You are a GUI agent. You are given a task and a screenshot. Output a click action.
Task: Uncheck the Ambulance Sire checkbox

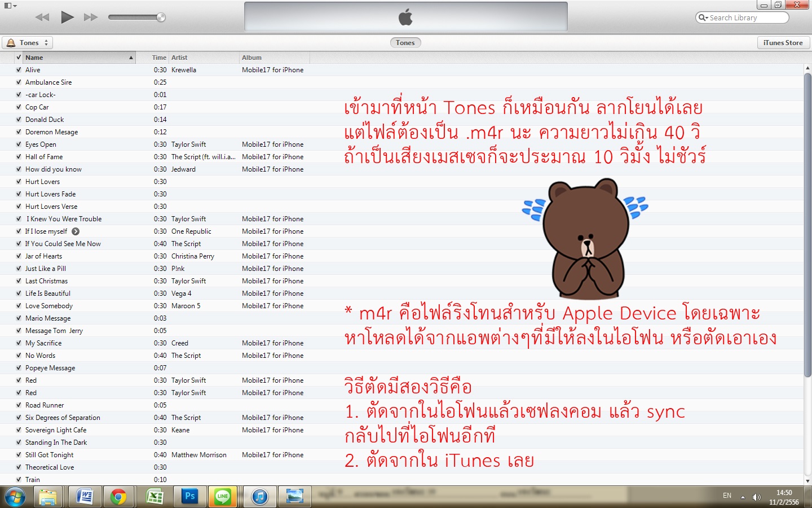19,82
